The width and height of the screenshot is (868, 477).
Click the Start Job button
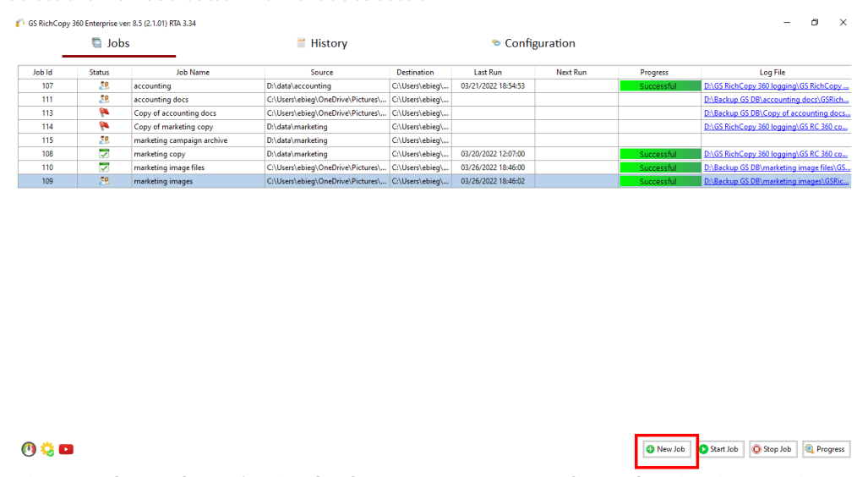coord(719,449)
